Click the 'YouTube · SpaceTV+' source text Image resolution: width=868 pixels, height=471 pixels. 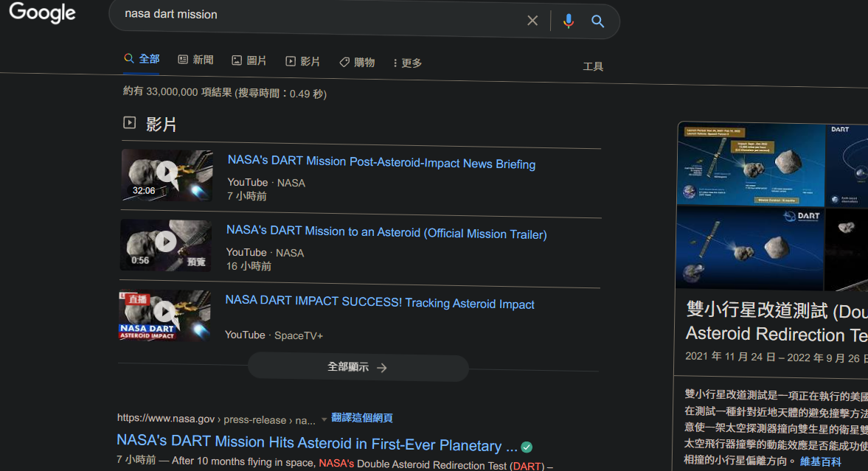[274, 335]
